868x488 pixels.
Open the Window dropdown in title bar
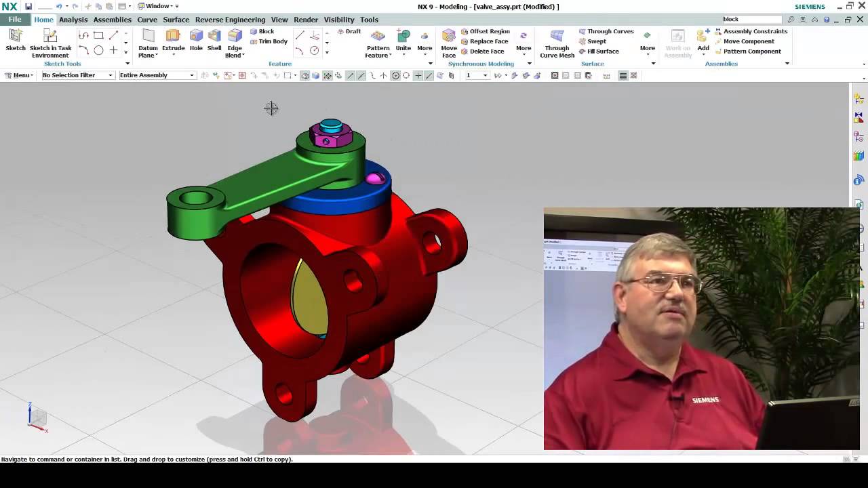158,6
